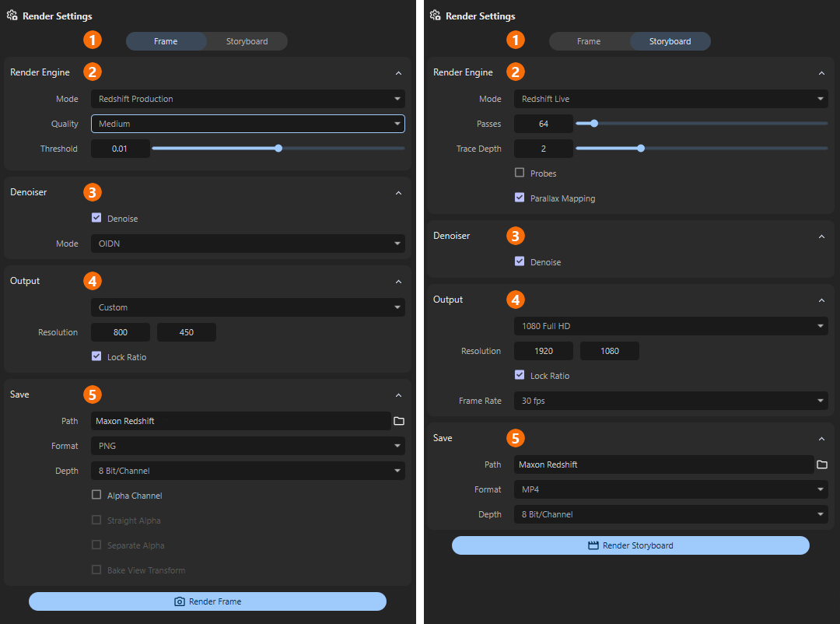Click the Render Frame button
Image resolution: width=840 pixels, height=624 pixels.
point(207,601)
